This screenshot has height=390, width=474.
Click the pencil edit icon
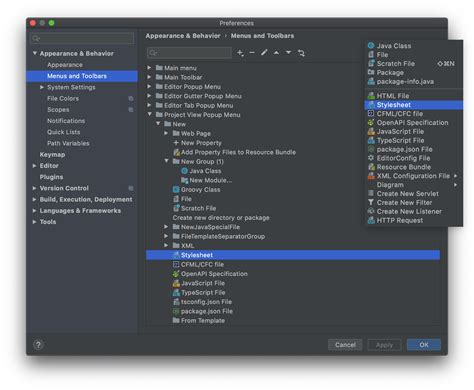coord(264,53)
